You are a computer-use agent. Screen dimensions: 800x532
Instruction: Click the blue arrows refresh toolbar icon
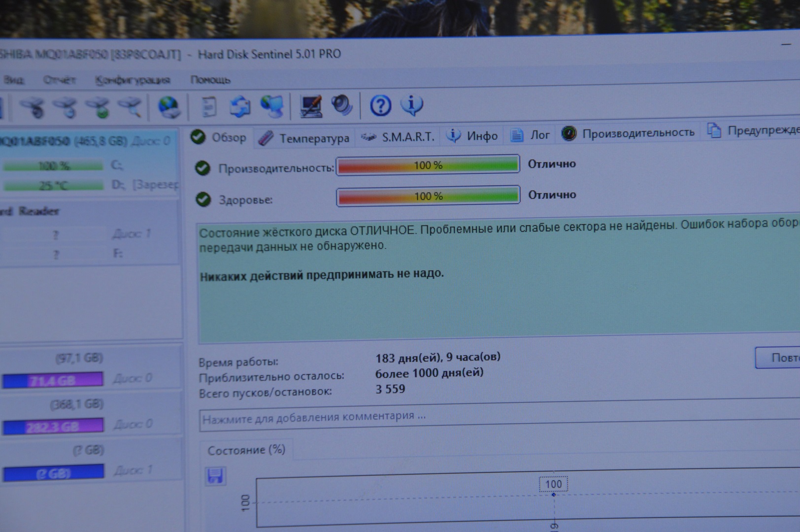pyautogui.click(x=240, y=107)
